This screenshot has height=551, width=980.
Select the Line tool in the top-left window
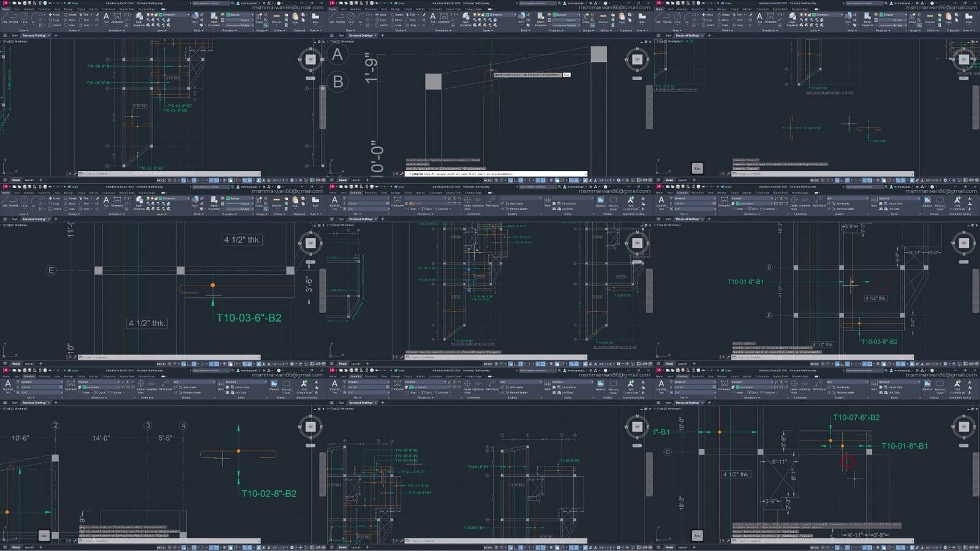pyautogui.click(x=5, y=17)
